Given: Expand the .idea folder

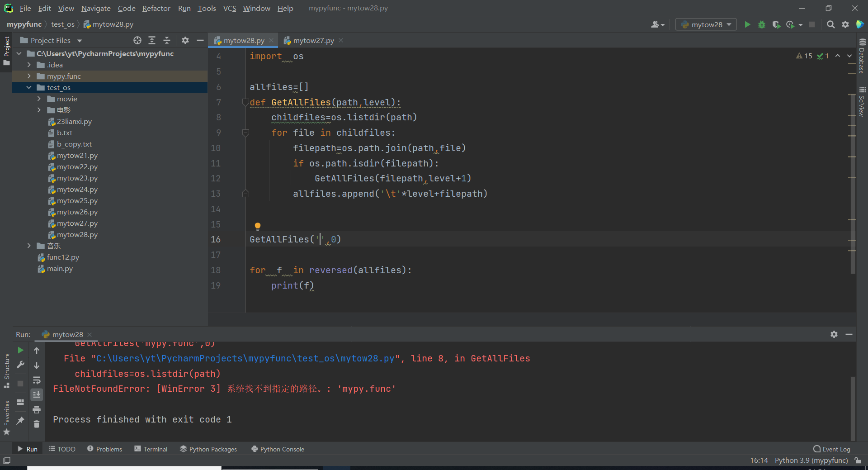Looking at the screenshot, I should coord(29,65).
